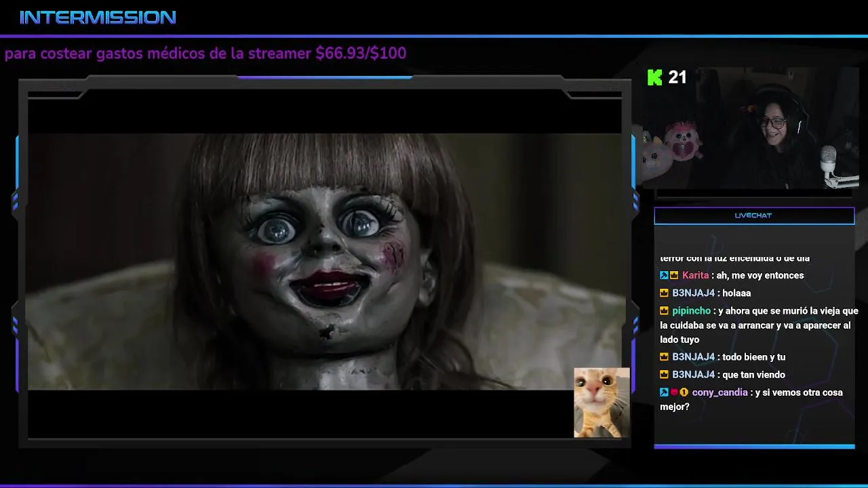The image size is (868, 488).
Task: Click crown badge beside B3NJAJ4 'holaaa'
Action: 664,293
